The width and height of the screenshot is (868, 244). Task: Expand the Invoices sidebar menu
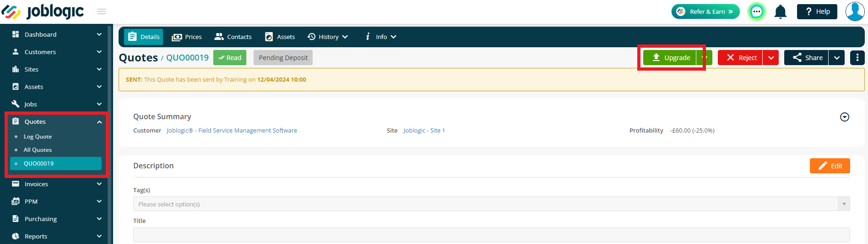click(x=57, y=184)
